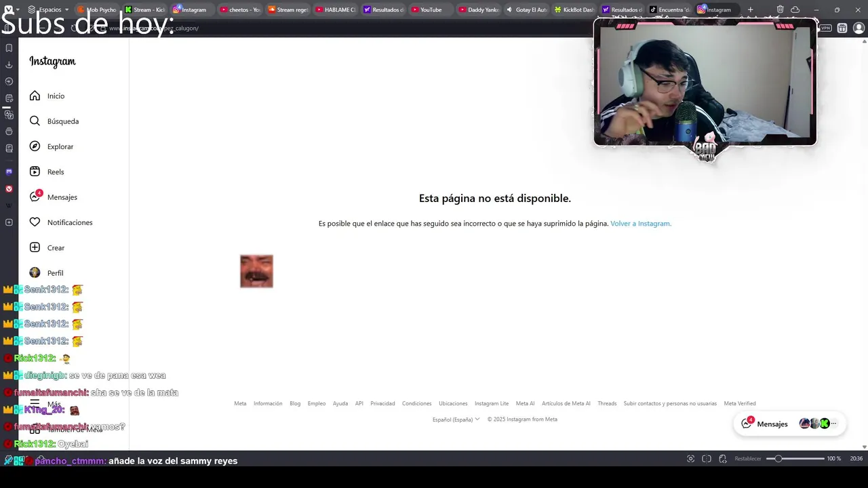Click the page actions status bar icon
The image size is (868, 488).
point(723,459)
